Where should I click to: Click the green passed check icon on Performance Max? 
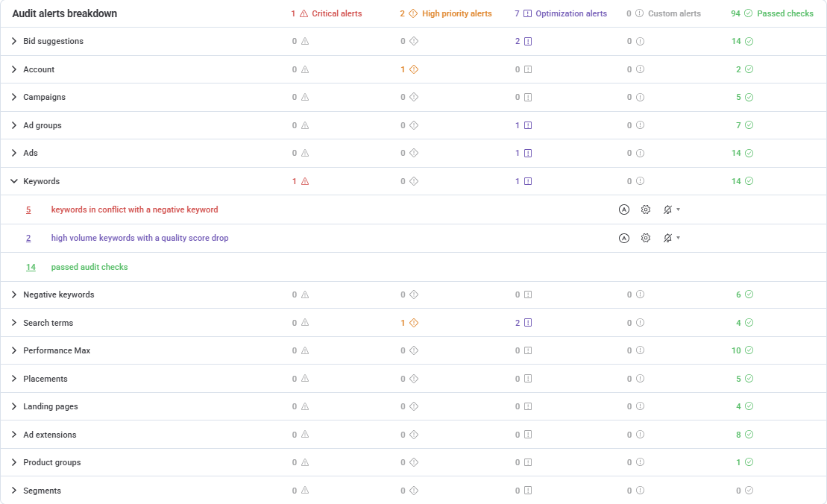click(747, 350)
